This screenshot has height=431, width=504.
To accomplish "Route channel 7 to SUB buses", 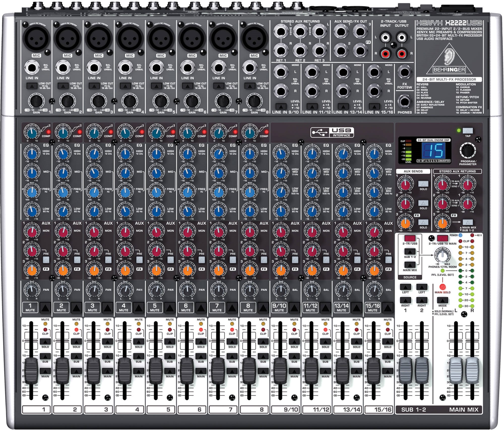I will 232,356.
